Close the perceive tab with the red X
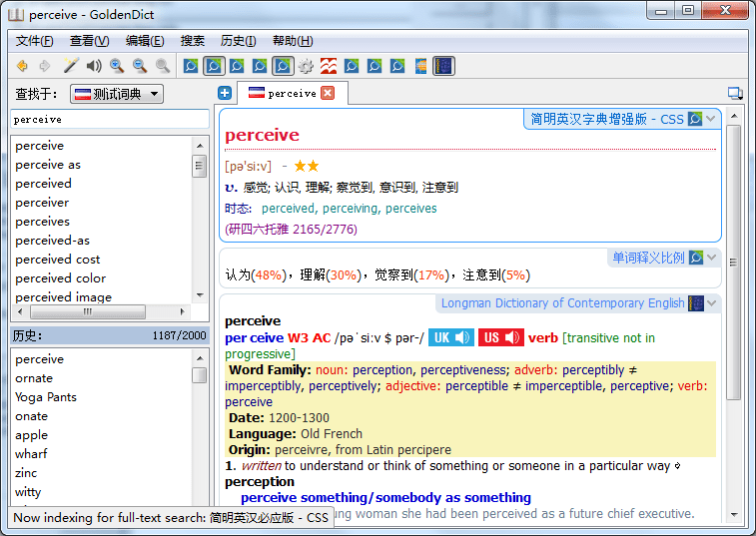Screen dimensions: 756x536 click(x=328, y=93)
